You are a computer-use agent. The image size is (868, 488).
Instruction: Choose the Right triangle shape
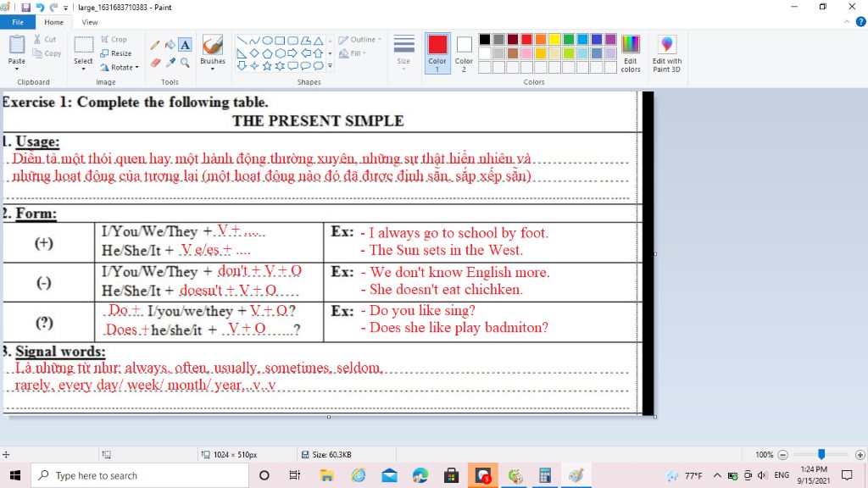click(242, 53)
